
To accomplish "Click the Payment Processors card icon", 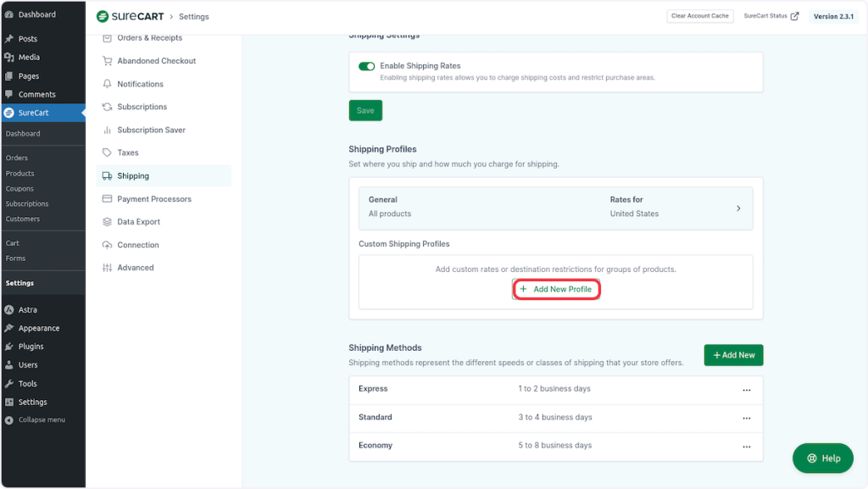I will (107, 199).
